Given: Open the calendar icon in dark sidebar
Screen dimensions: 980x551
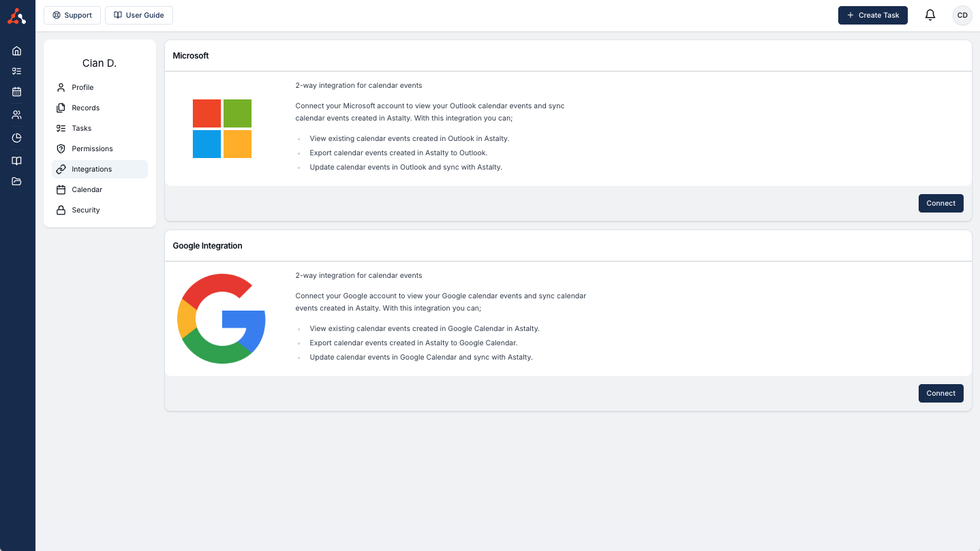Looking at the screenshot, I should click(x=17, y=91).
